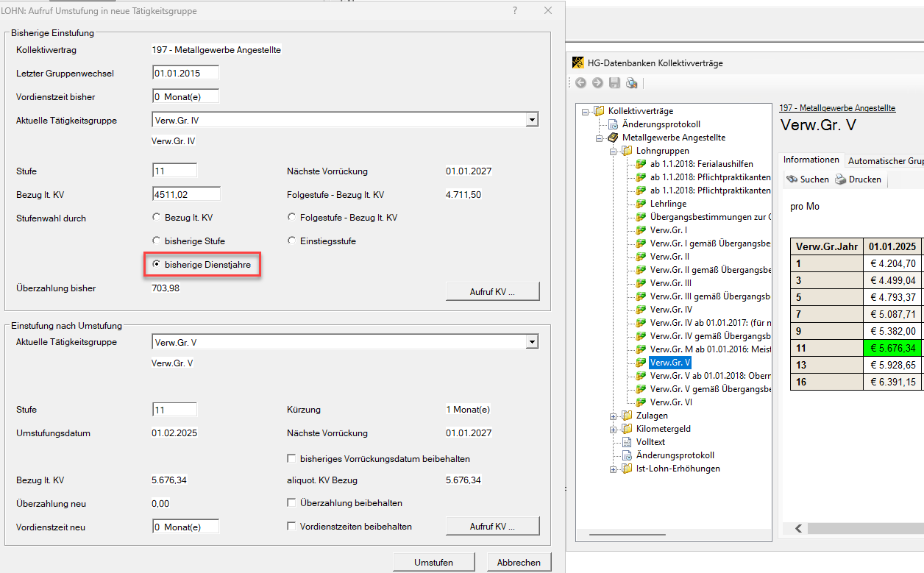Click the Suchen binoculars icon
The height and width of the screenshot is (573, 924).
pos(792,179)
